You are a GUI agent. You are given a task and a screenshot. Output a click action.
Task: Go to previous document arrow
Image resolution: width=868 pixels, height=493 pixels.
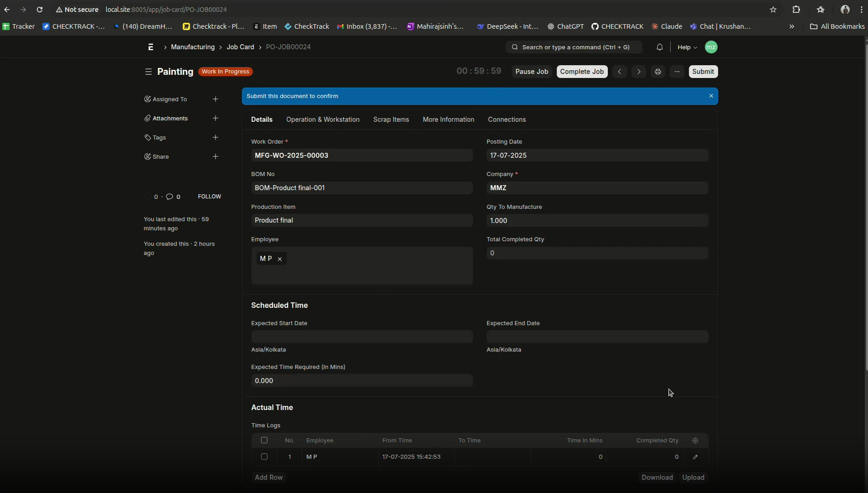click(619, 72)
